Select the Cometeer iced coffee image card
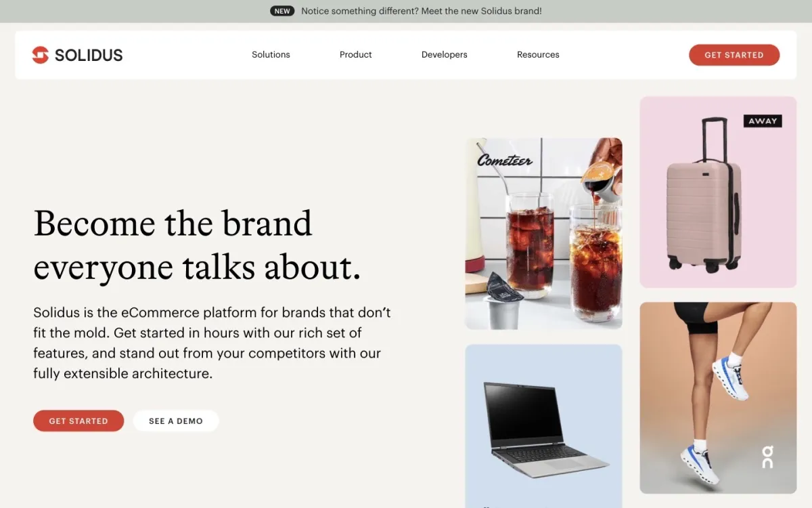Viewport: 812px width, 508px height. pyautogui.click(x=543, y=234)
